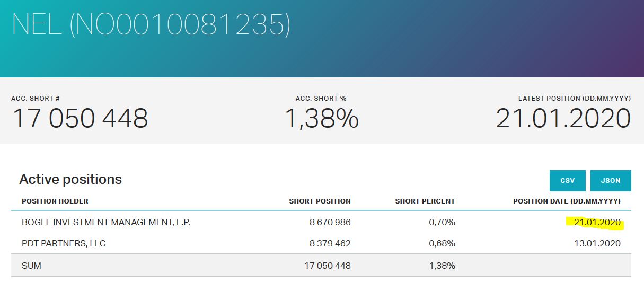Click the 8 379 462 short position value

(330, 244)
